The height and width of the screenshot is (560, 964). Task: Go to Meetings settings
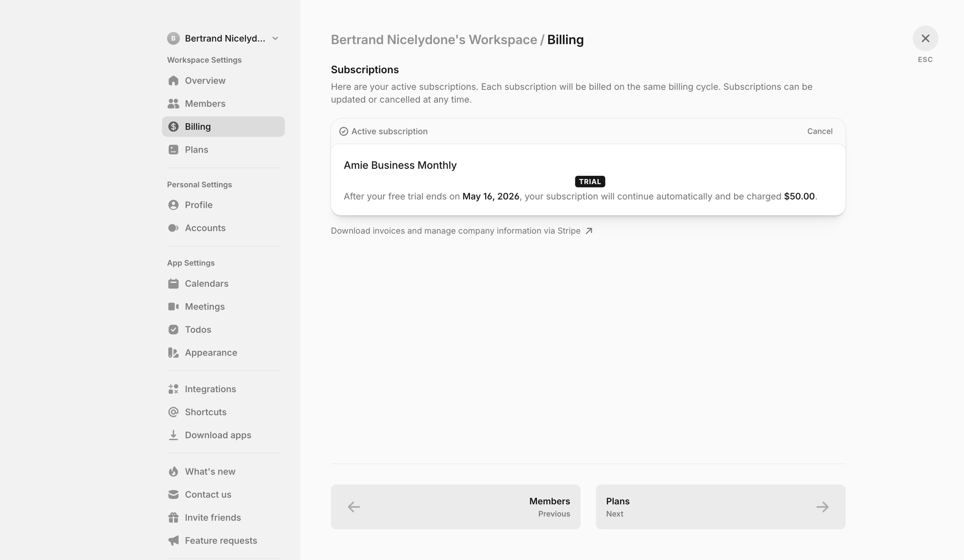click(223, 307)
